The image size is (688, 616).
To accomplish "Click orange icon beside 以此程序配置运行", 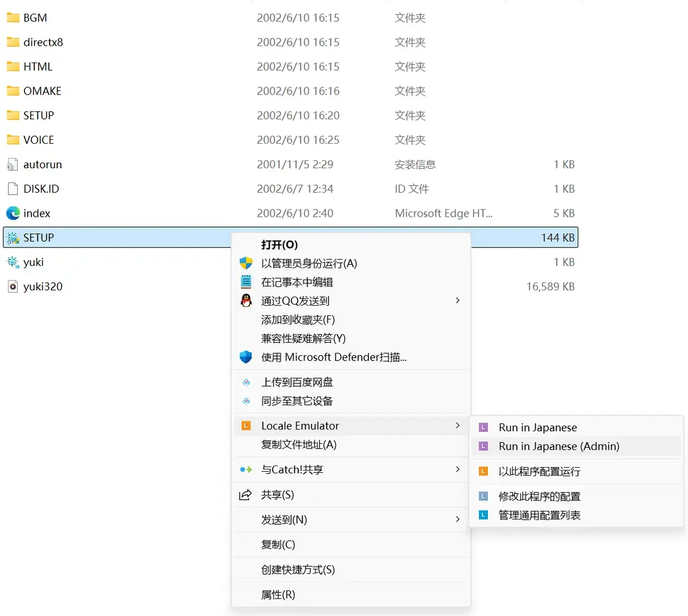I will [483, 471].
